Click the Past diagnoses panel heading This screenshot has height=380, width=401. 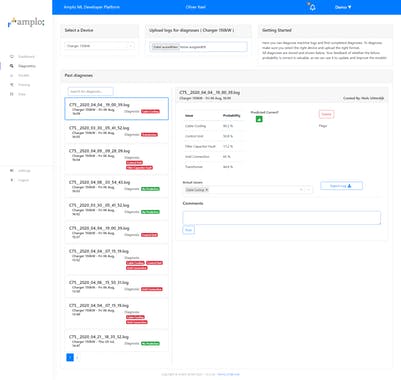[79, 76]
